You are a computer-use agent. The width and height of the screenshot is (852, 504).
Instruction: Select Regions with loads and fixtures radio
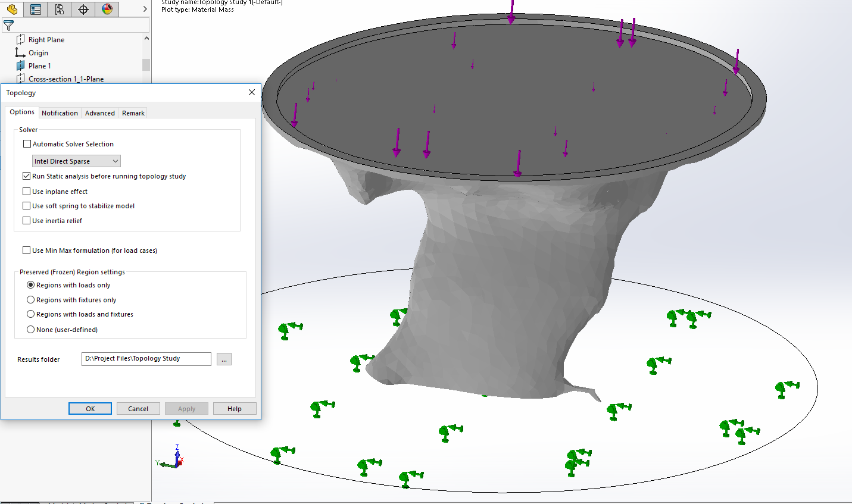(30, 314)
